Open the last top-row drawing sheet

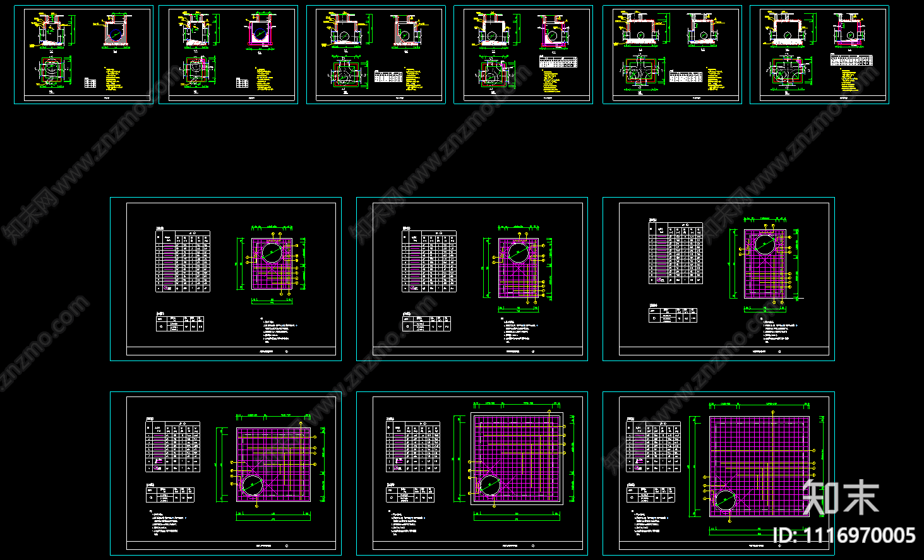pyautogui.click(x=819, y=54)
